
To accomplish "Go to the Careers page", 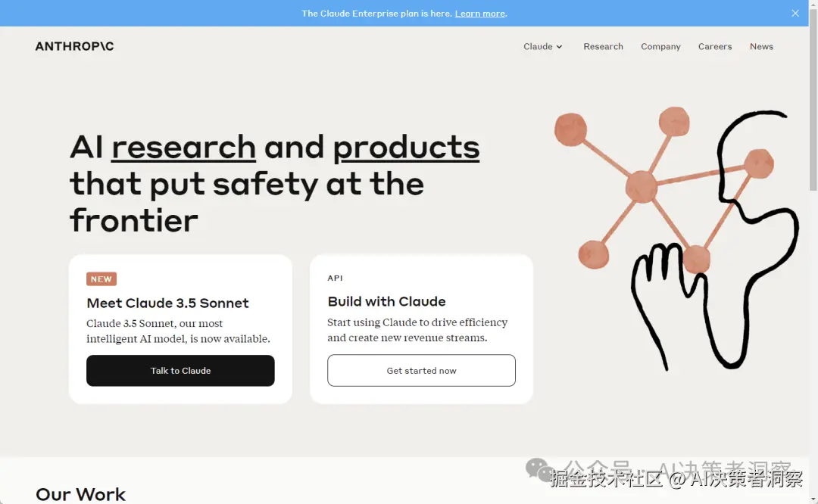I will (715, 46).
